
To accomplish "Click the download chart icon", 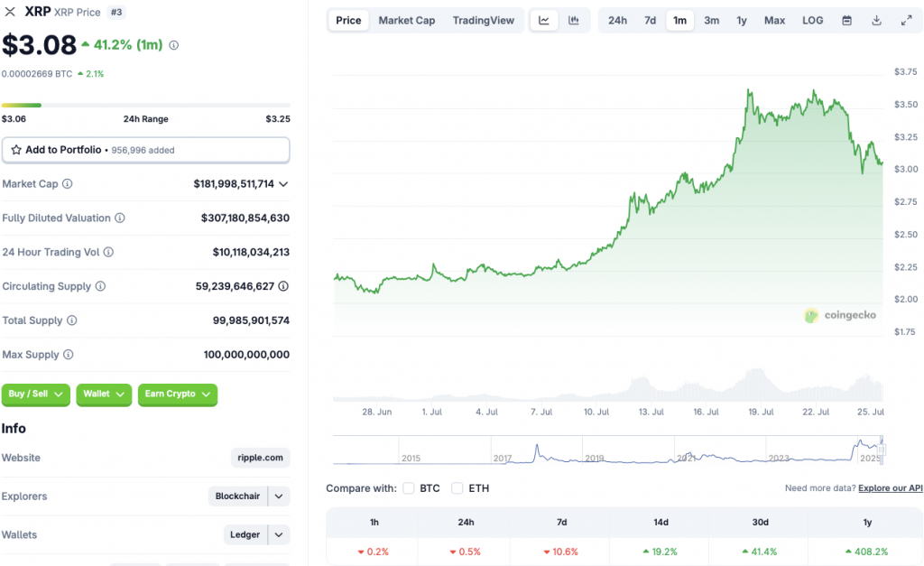I will pyautogui.click(x=875, y=20).
